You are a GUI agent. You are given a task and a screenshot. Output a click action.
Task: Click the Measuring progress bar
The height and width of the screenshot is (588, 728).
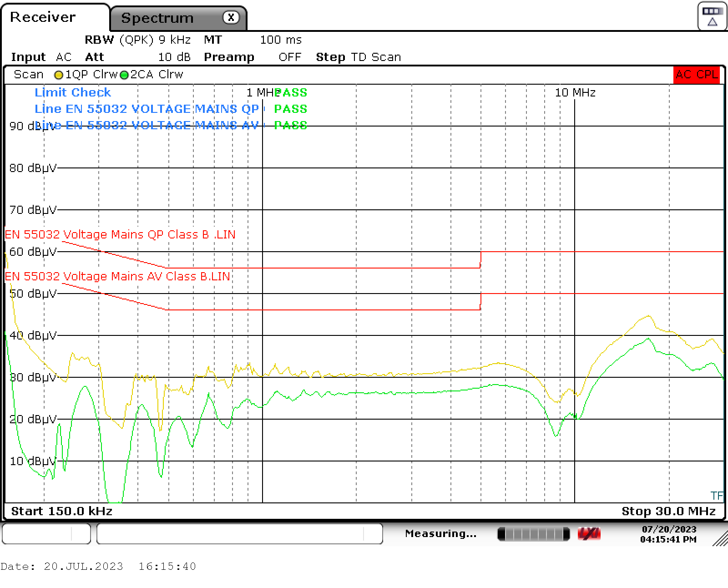tap(533, 533)
